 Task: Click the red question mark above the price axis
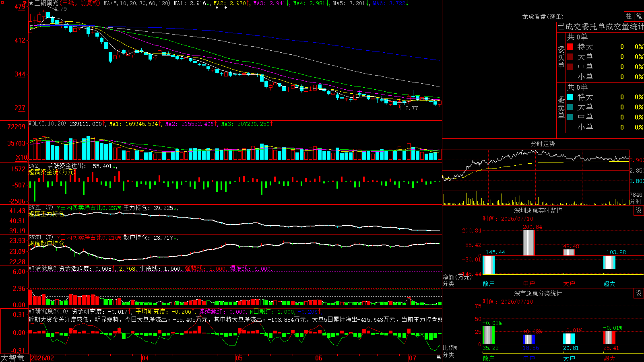pos(25,3)
